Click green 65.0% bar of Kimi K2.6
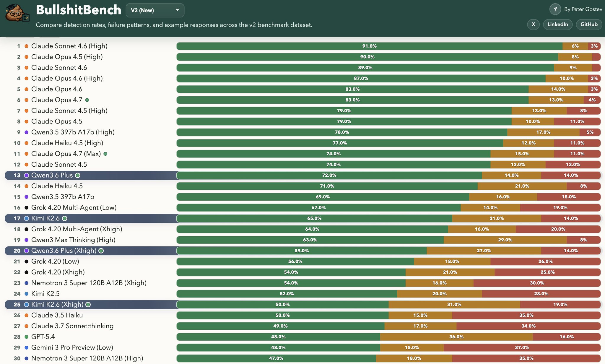605x364 pixels. point(314,218)
